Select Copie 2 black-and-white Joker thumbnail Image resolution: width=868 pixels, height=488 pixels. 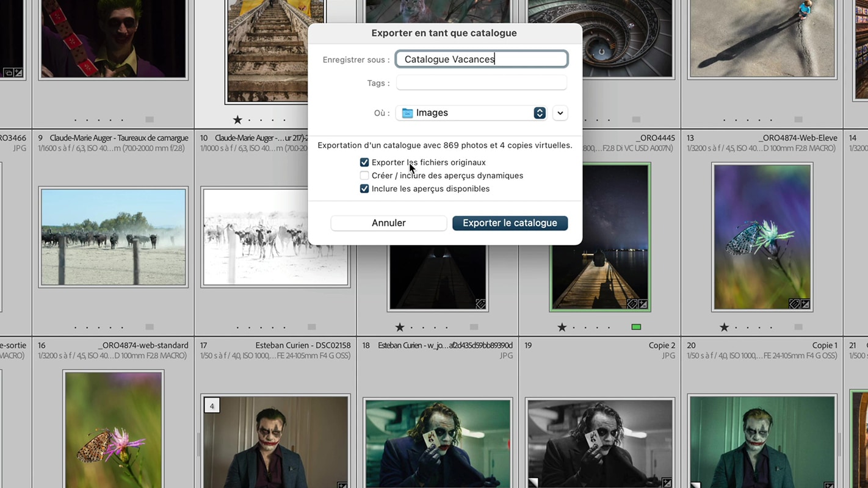(600, 443)
